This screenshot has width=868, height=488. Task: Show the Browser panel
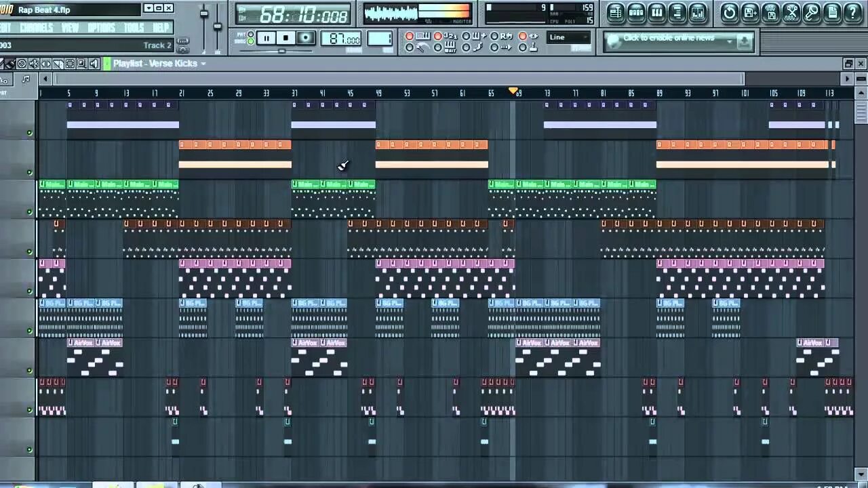[677, 12]
